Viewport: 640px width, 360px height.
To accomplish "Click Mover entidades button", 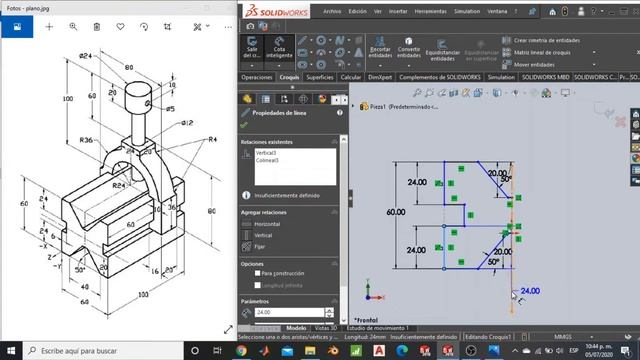I will [529, 64].
